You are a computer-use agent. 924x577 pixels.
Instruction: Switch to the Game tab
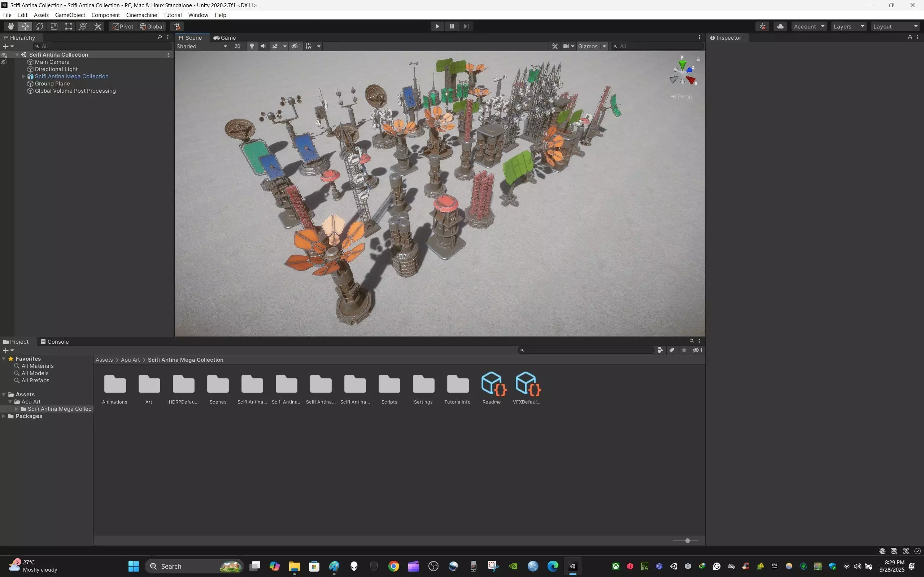[x=225, y=38]
